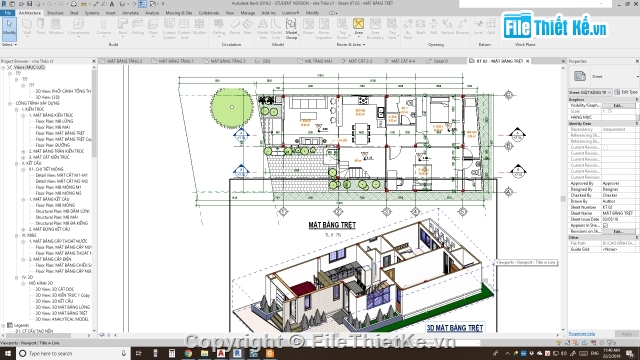Click the By Face opening tool icon
Image resolution: width=640 pixels, height=360 pixels.
click(408, 24)
